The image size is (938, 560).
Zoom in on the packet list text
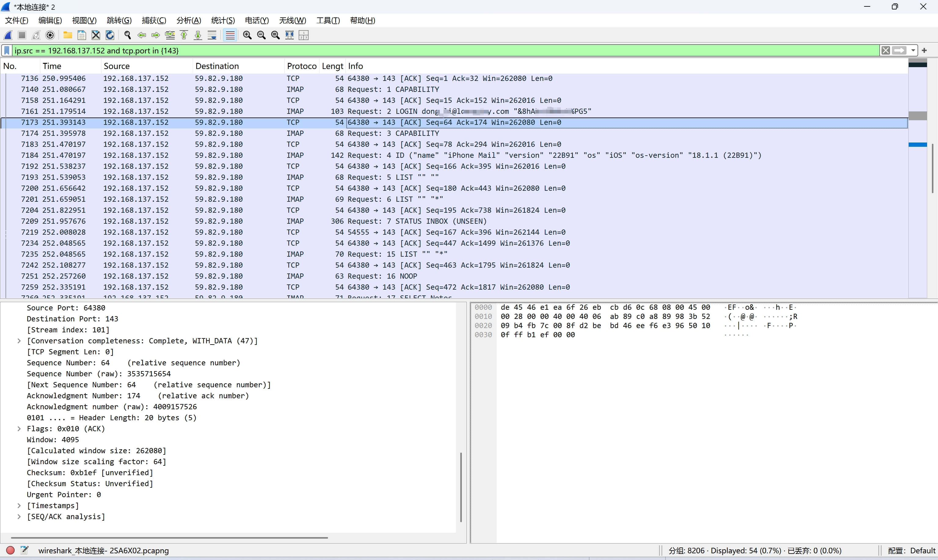247,35
